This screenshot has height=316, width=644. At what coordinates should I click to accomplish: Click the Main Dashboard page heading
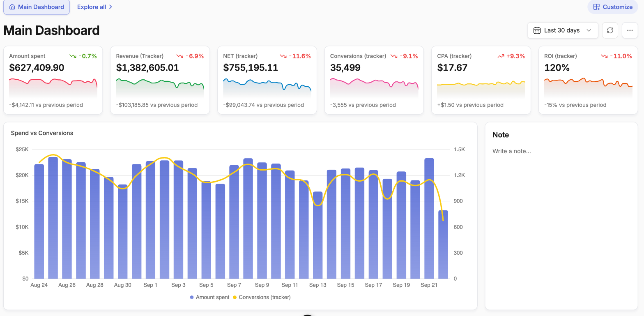pos(51,30)
